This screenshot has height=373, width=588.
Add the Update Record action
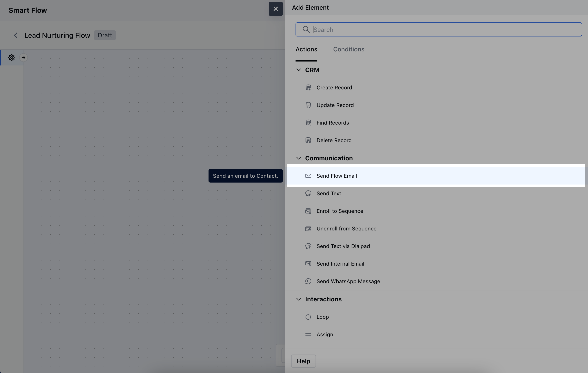tap(335, 105)
